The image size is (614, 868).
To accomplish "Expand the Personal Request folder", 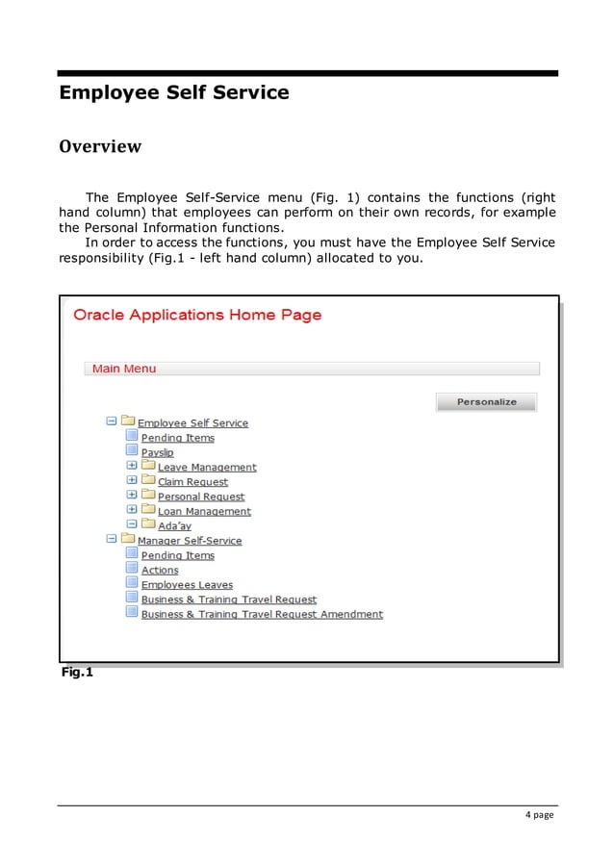I will coord(132,495).
